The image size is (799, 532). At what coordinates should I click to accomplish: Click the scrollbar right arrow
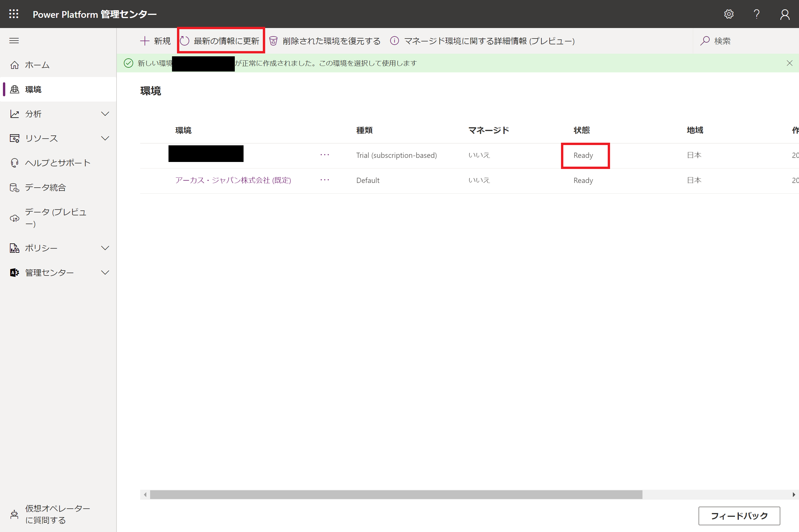point(793,494)
